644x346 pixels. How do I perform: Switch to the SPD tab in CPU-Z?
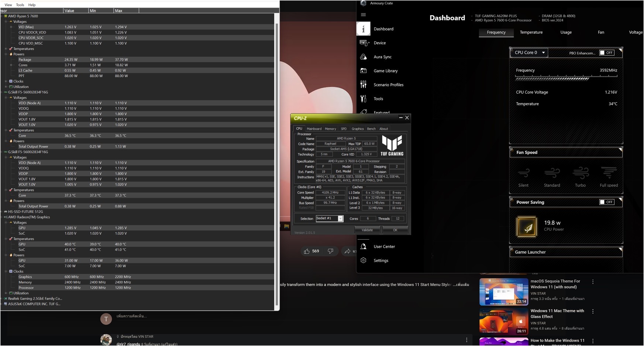(x=344, y=129)
